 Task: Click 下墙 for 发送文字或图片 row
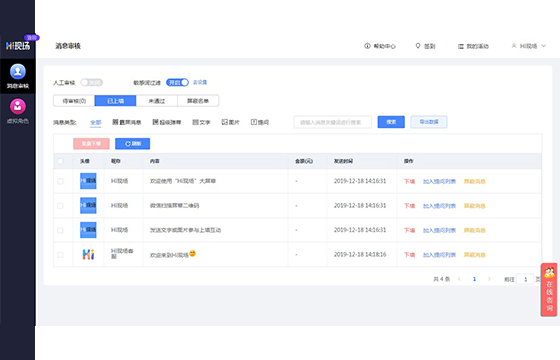coord(409,230)
